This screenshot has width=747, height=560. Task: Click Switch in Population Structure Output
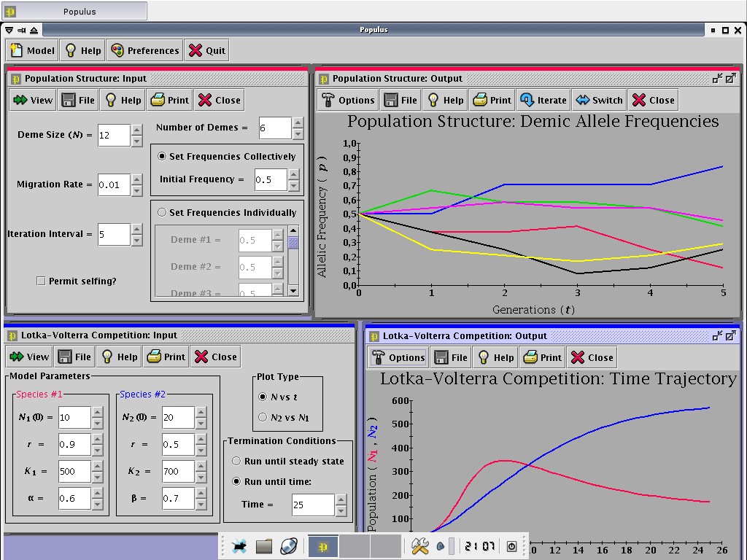click(x=600, y=100)
